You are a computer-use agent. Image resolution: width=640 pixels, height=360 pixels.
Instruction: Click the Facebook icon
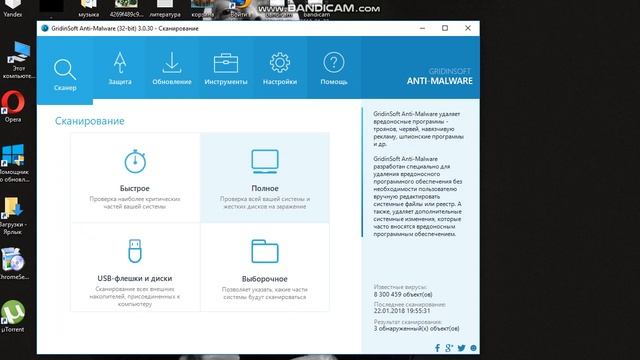[438, 348]
